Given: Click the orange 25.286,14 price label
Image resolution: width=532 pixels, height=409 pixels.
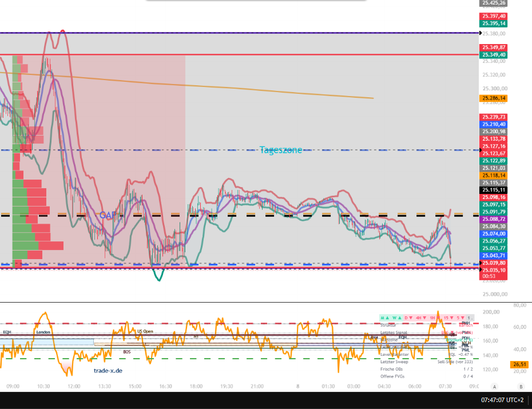Looking at the screenshot, I should point(493,98).
